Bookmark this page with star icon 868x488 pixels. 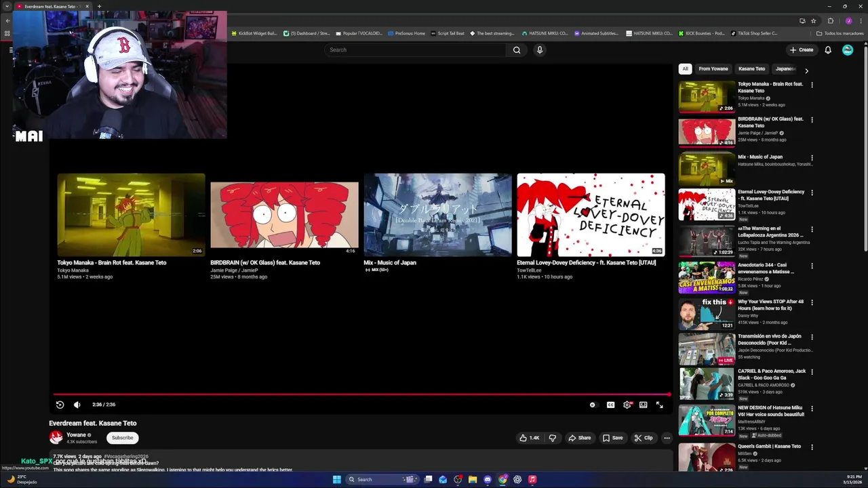click(x=813, y=20)
